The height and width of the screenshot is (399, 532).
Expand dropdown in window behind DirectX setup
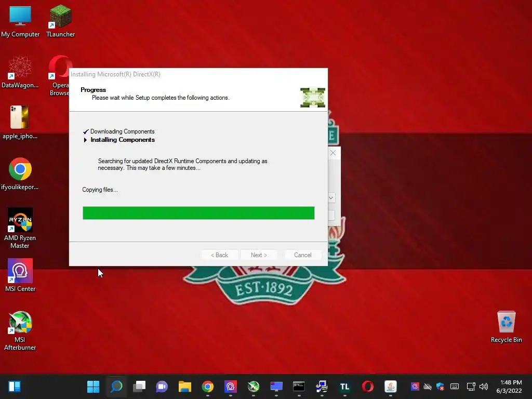[x=331, y=198]
